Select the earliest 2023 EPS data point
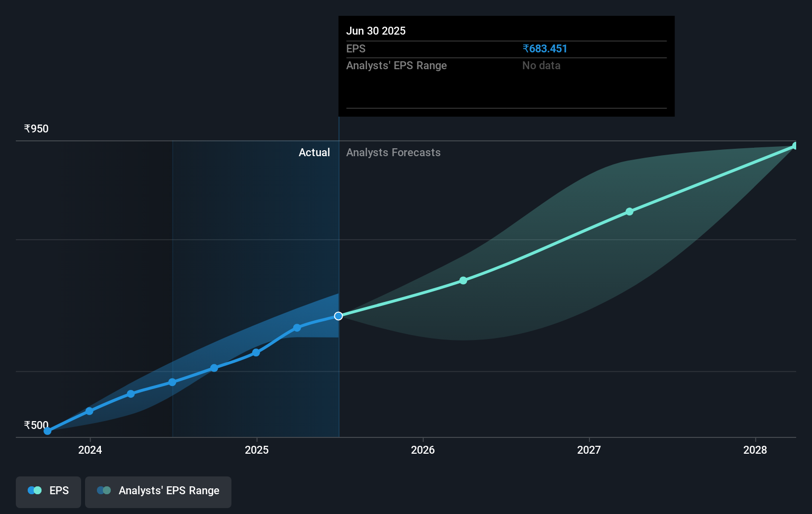The image size is (812, 514). [46, 431]
